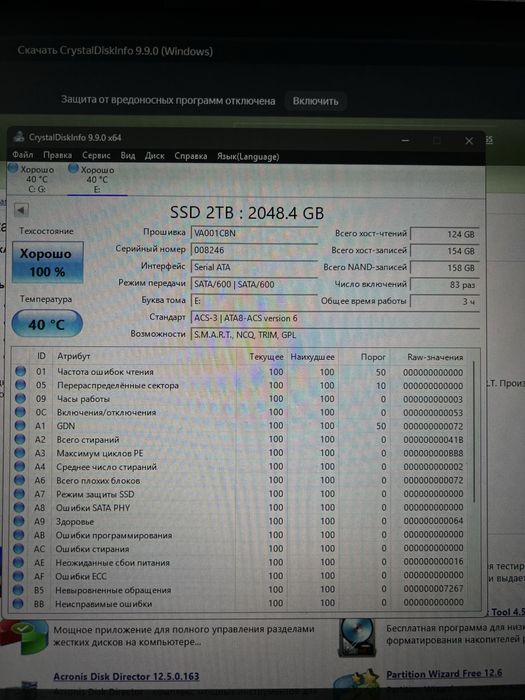Click the SSD 2TB : 2048.4 GB title
The width and height of the screenshot is (525, 700).
(x=247, y=212)
